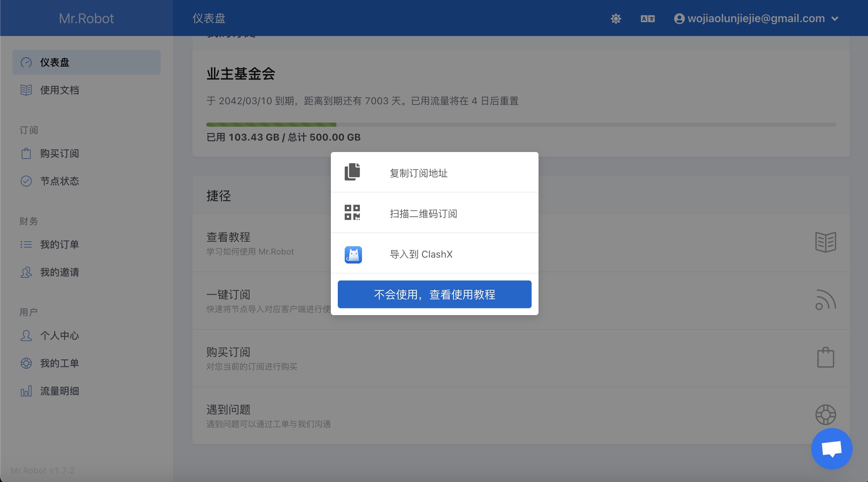Click the QR code scan icon
The width and height of the screenshot is (868, 482).
coord(352,212)
